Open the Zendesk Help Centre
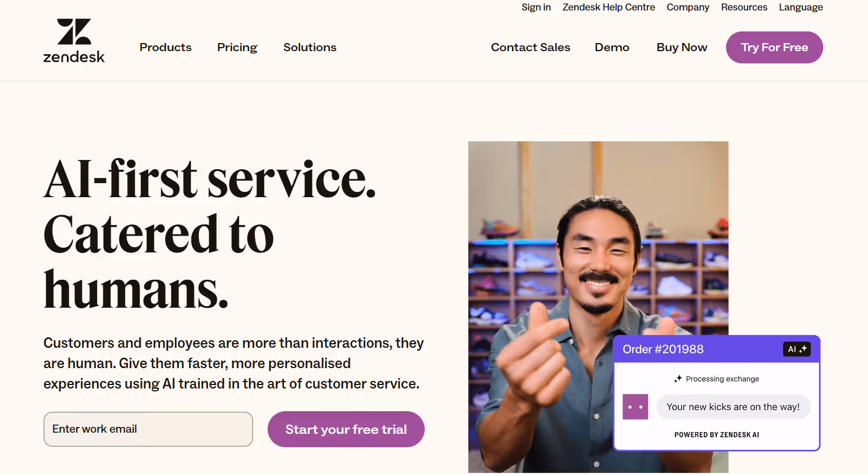This screenshot has width=868, height=474. tap(608, 7)
